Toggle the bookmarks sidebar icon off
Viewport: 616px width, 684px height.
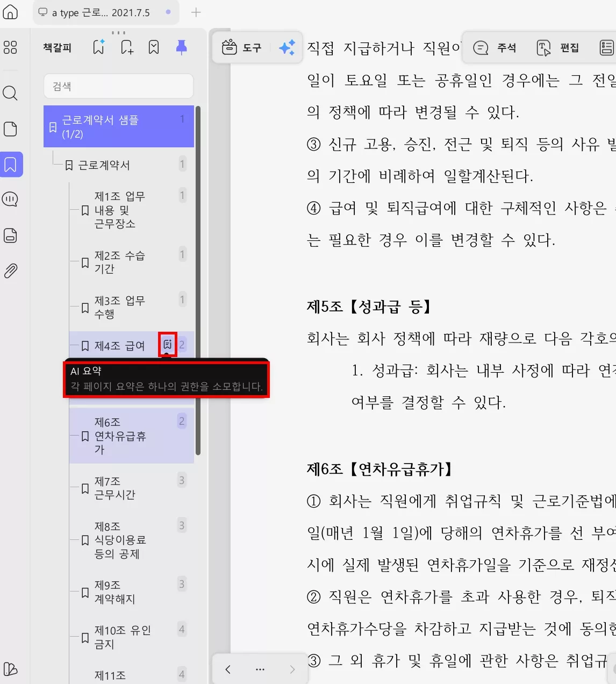pyautogui.click(x=11, y=165)
